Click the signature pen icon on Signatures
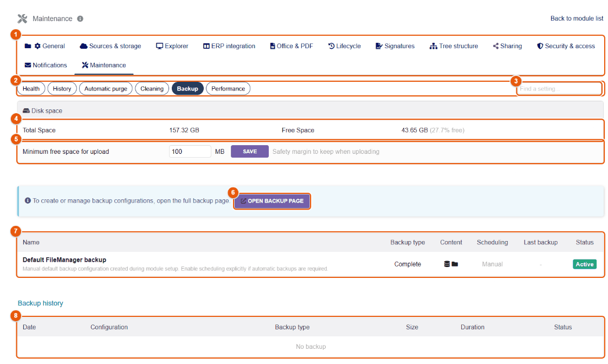The height and width of the screenshot is (364, 608). [379, 46]
